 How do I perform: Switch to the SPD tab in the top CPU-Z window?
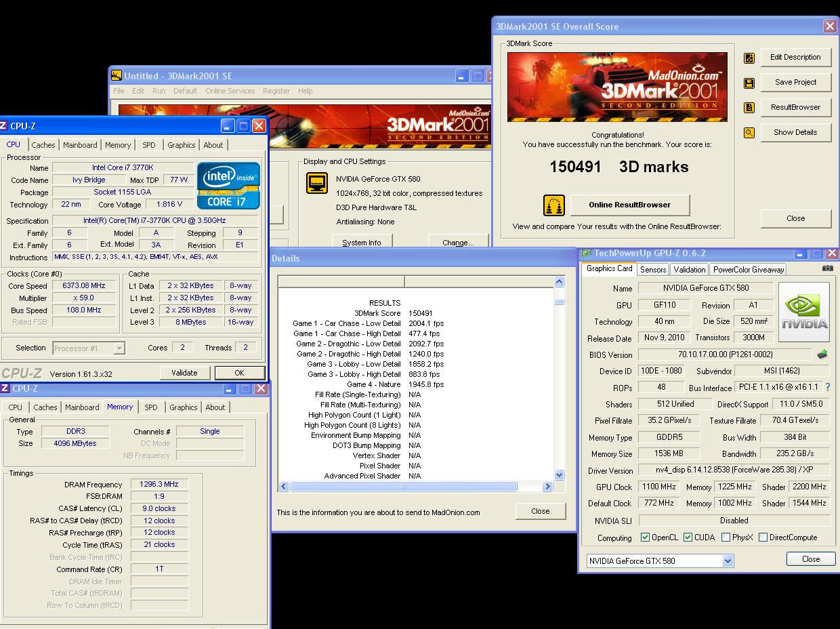click(x=149, y=145)
